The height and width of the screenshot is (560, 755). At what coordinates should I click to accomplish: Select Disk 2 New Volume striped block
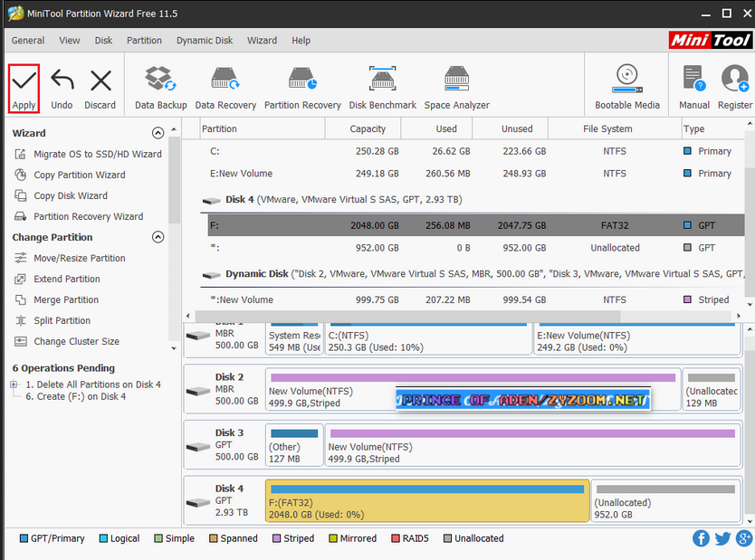(x=473, y=390)
